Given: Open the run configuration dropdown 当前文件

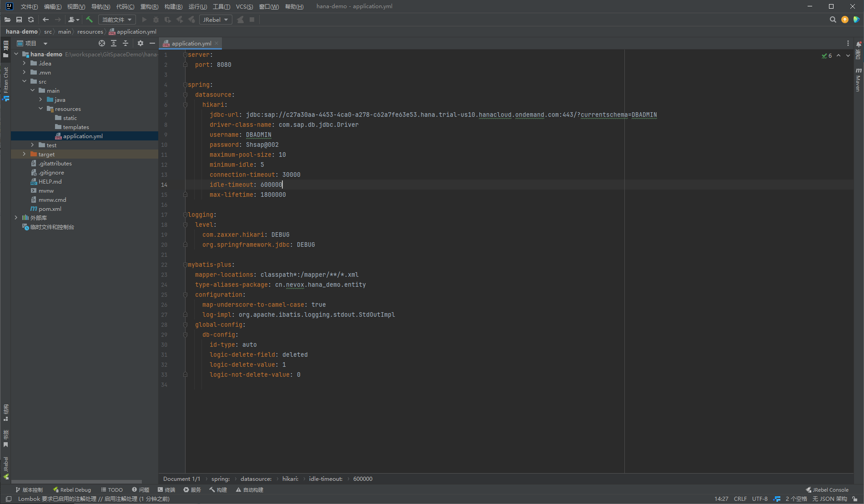Looking at the screenshot, I should click(117, 20).
